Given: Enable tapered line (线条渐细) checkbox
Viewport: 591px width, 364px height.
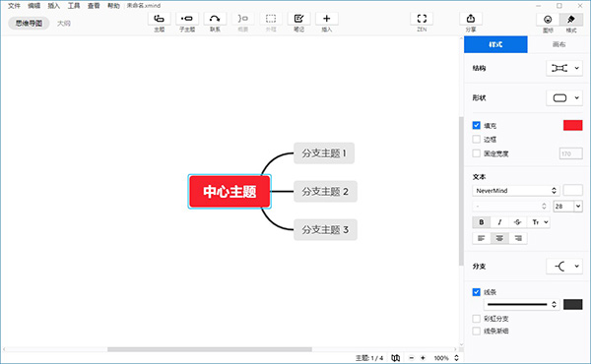Looking at the screenshot, I should 477,331.
